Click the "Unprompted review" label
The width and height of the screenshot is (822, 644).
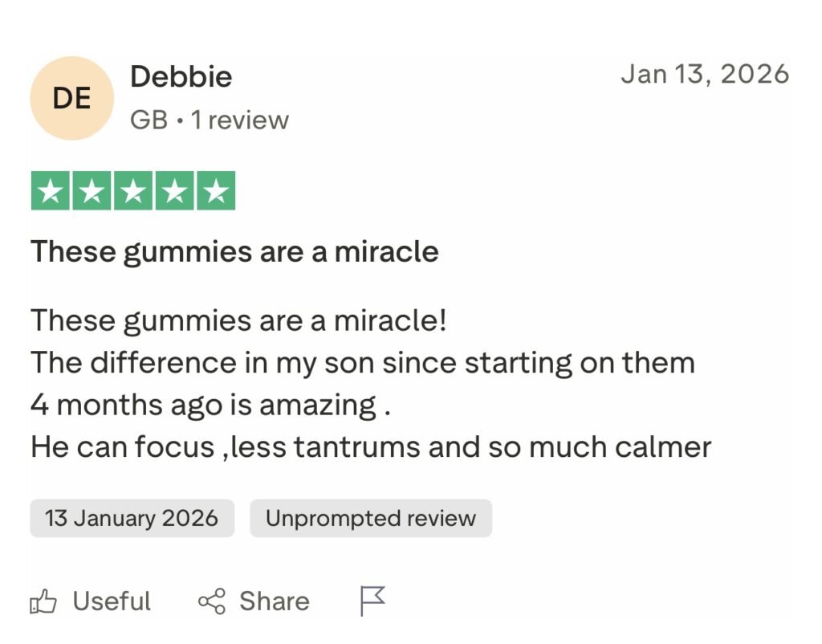coord(370,518)
